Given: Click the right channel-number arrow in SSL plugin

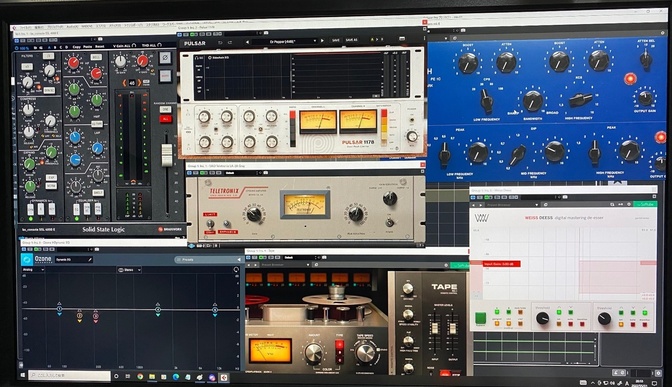Looking at the screenshot, I should [x=139, y=83].
